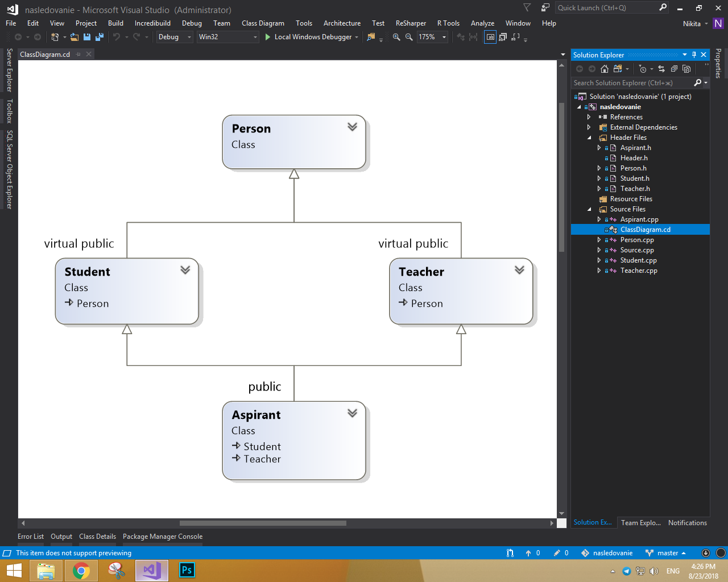Open the Win32 platform dropdown
The image size is (728, 582).
228,37
